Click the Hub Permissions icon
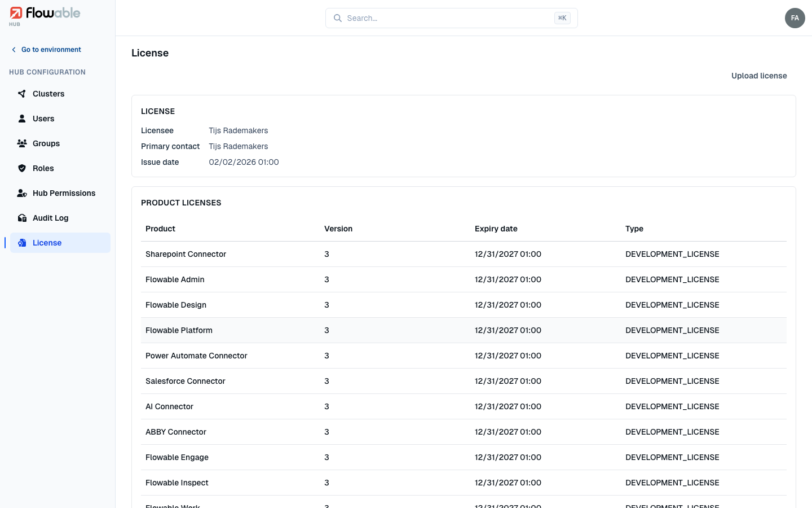Viewport: 812px width, 508px height. click(22, 193)
